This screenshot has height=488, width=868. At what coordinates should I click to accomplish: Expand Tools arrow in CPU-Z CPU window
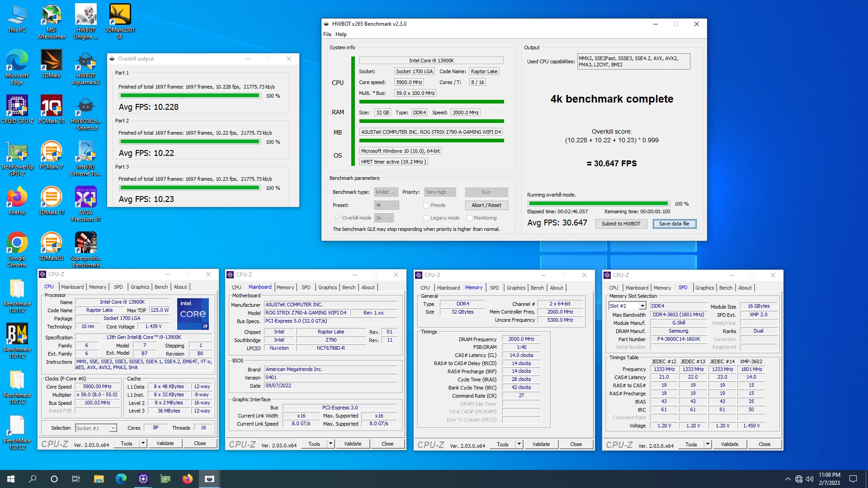pyautogui.click(x=143, y=443)
